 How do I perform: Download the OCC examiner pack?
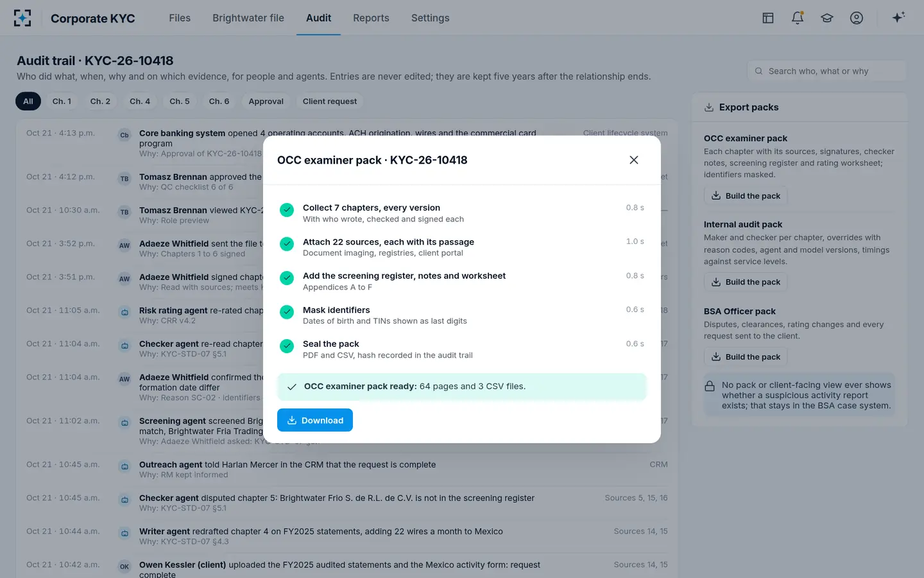[315, 420]
